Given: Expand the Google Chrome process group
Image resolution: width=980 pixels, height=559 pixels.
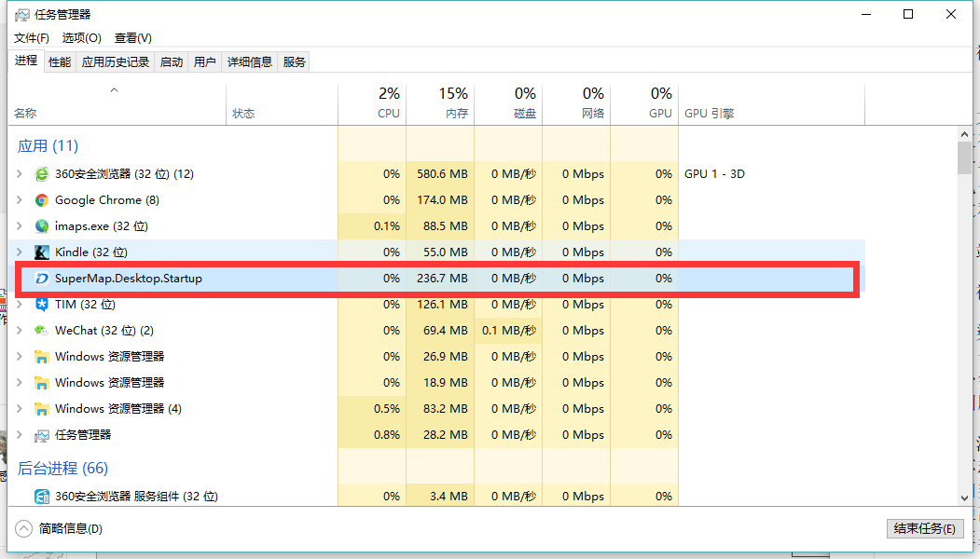Looking at the screenshot, I should pos(21,200).
